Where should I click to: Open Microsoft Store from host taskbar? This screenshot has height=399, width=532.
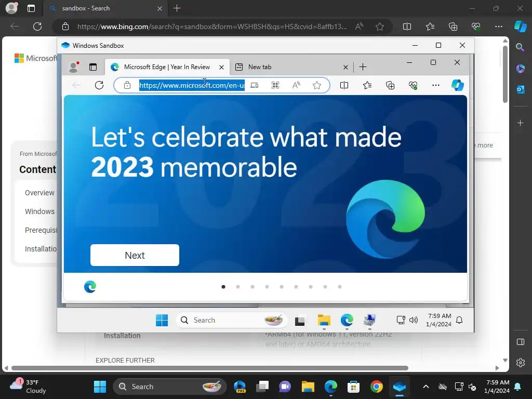click(x=353, y=387)
